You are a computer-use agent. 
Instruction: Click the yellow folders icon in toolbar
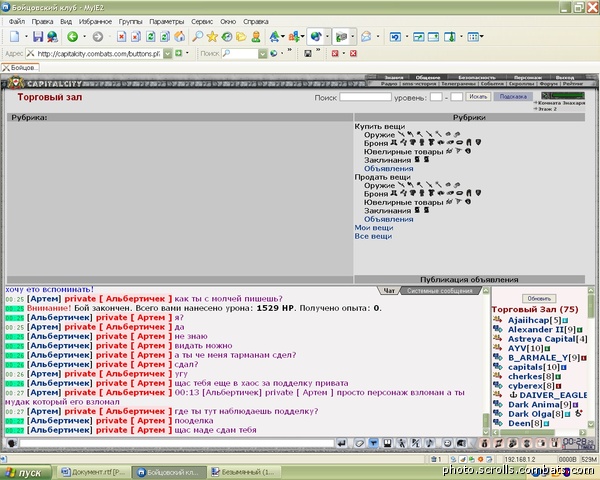(241, 37)
